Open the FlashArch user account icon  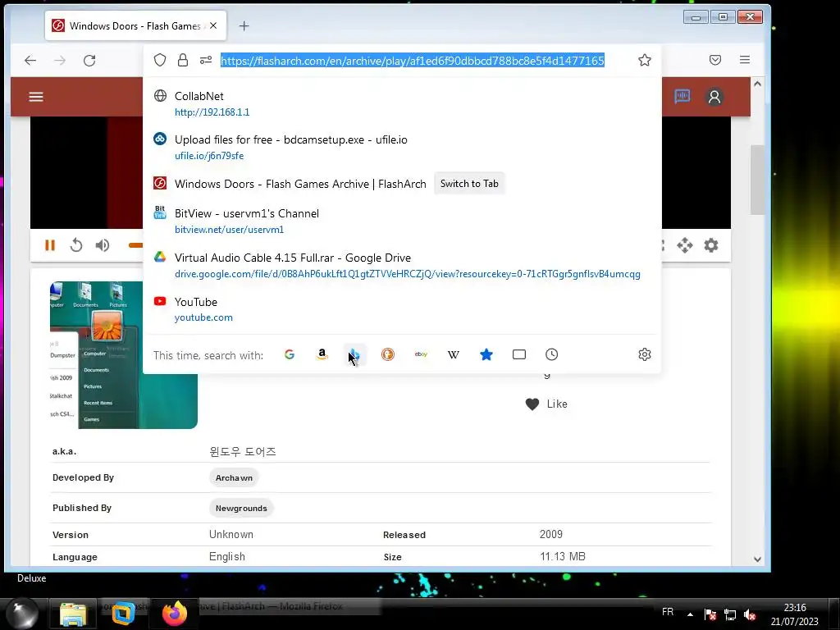(714, 97)
